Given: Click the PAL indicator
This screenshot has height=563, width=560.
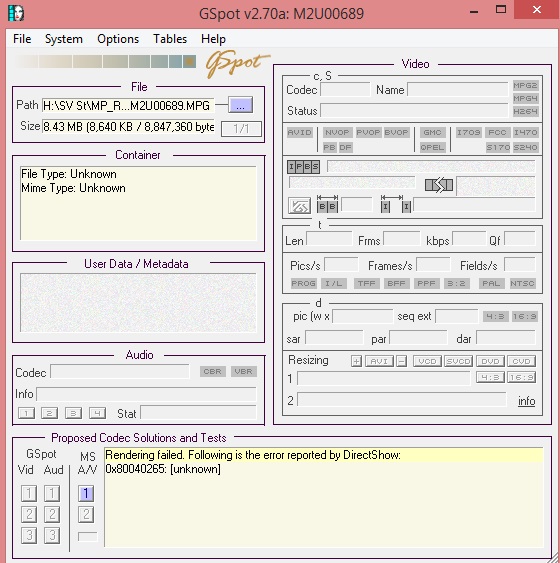Looking at the screenshot, I should tap(491, 283).
